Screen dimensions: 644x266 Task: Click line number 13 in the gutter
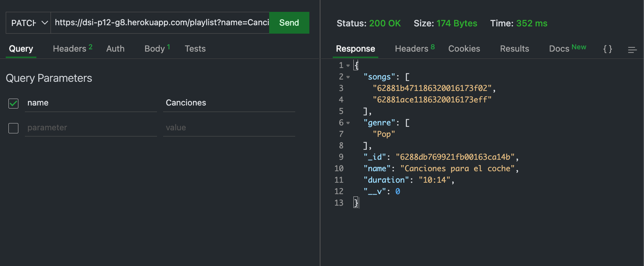pyautogui.click(x=339, y=203)
